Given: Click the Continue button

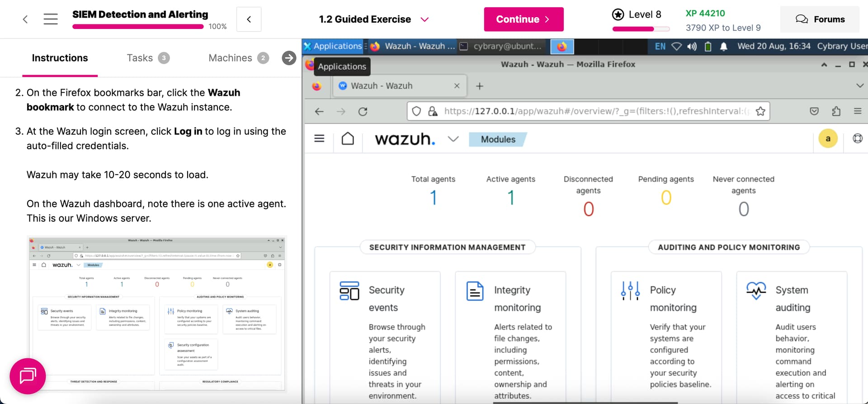Looking at the screenshot, I should [524, 19].
